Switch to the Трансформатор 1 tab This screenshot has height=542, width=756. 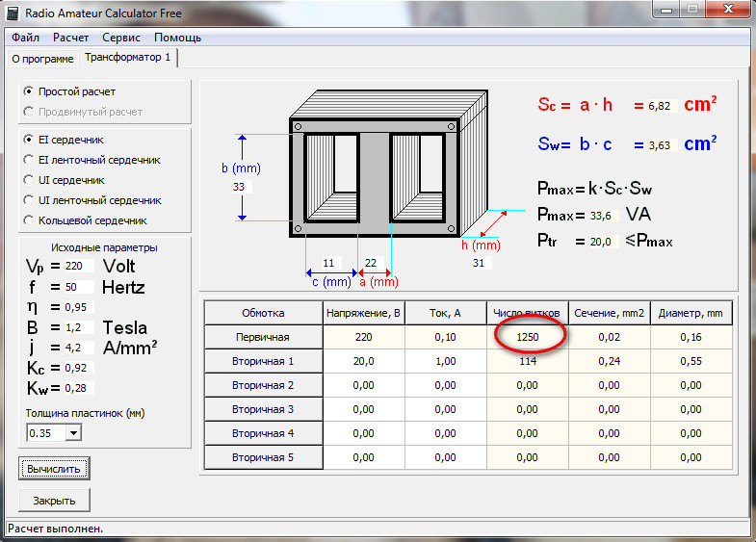click(127, 58)
